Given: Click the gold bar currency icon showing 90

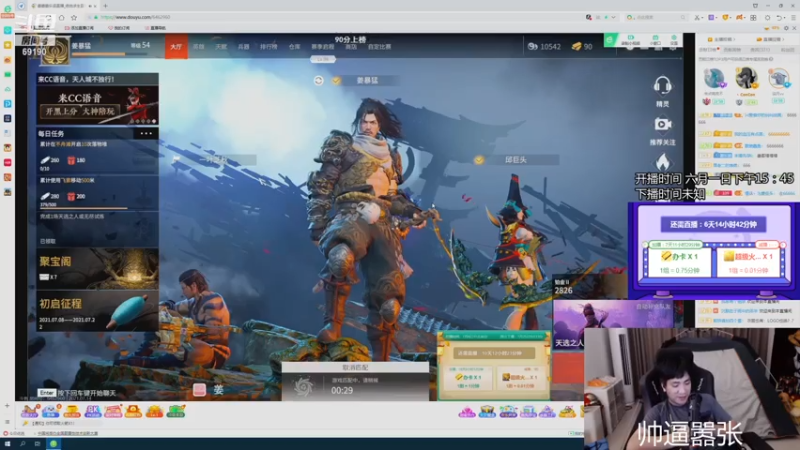Looking at the screenshot, I should pos(577,46).
